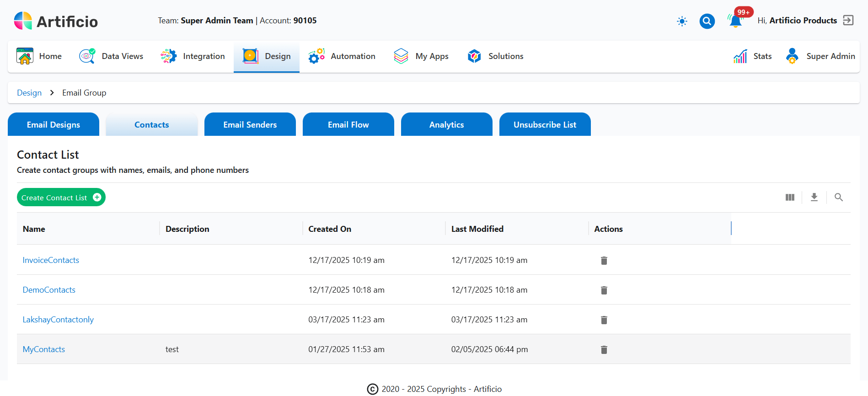Image resolution: width=868 pixels, height=396 pixels.
Task: Open the Super Admin menu
Action: 820,56
